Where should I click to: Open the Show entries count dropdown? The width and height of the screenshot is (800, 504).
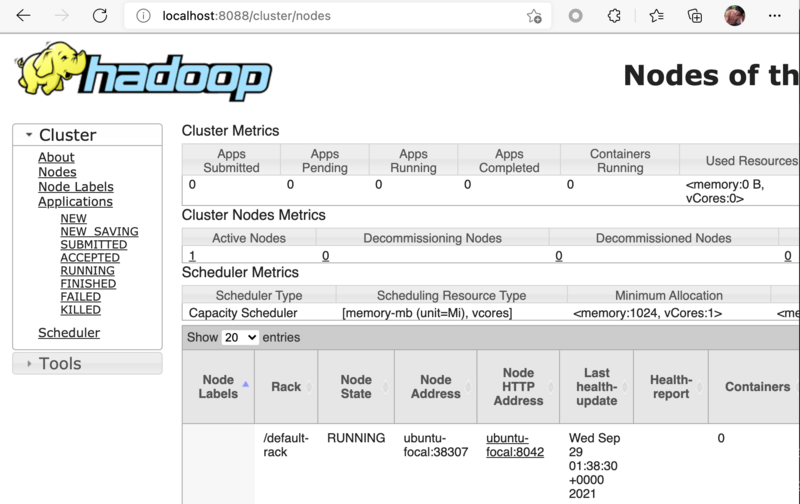point(240,338)
